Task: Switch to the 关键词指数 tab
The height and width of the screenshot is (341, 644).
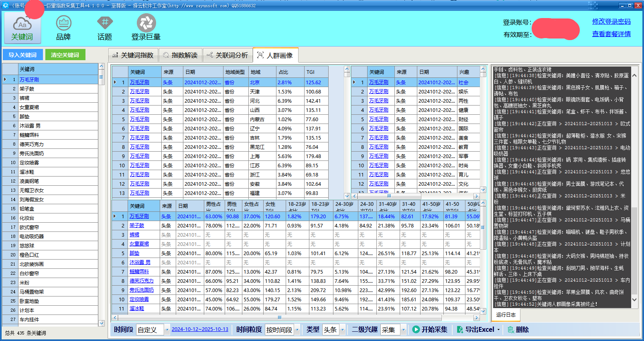Action: click(133, 55)
